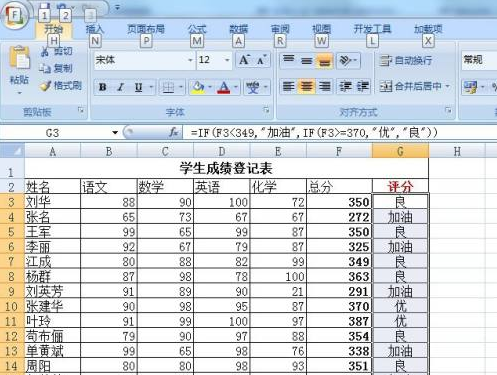
Task: Apply cell borders icon
Action: [x=168, y=88]
